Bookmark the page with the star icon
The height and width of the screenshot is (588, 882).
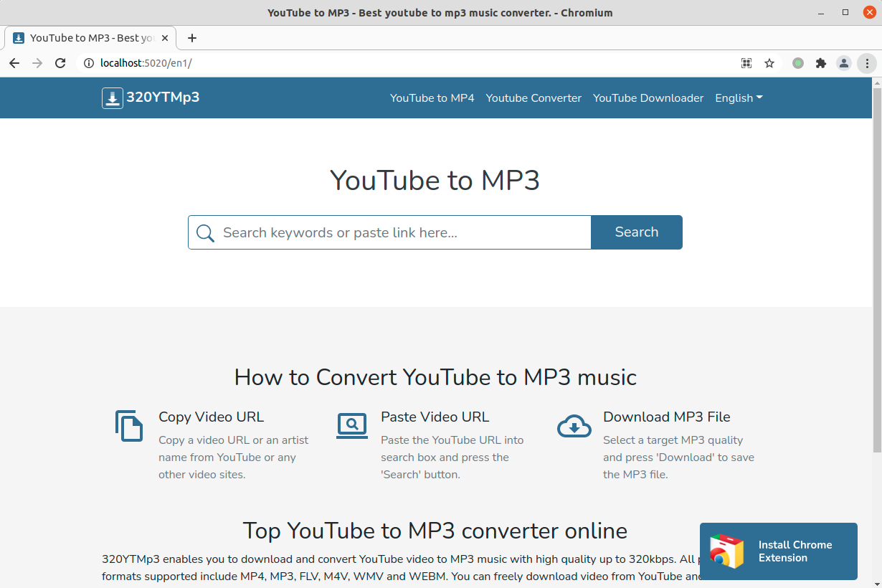(769, 63)
